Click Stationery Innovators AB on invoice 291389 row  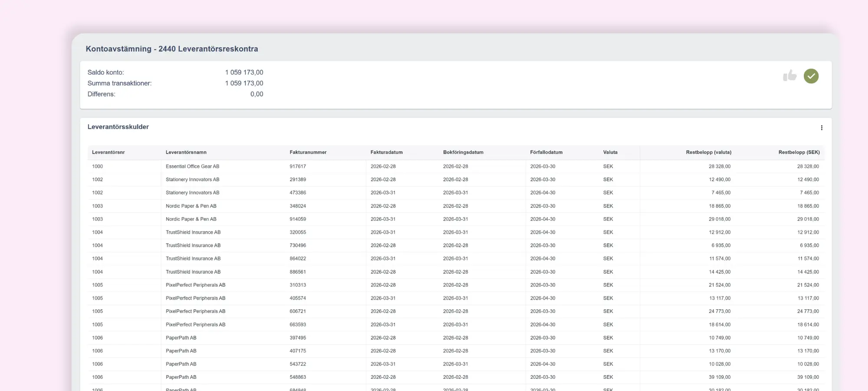coord(192,179)
